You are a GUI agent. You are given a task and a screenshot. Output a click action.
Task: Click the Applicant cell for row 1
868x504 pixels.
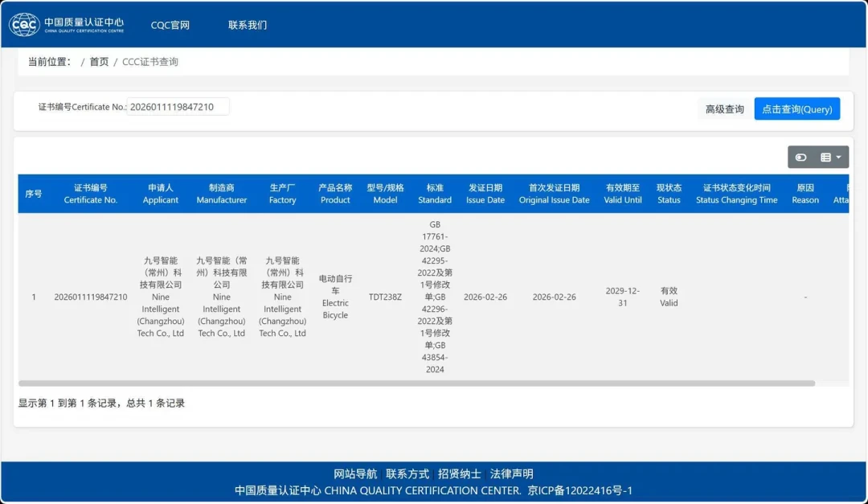[161, 297]
